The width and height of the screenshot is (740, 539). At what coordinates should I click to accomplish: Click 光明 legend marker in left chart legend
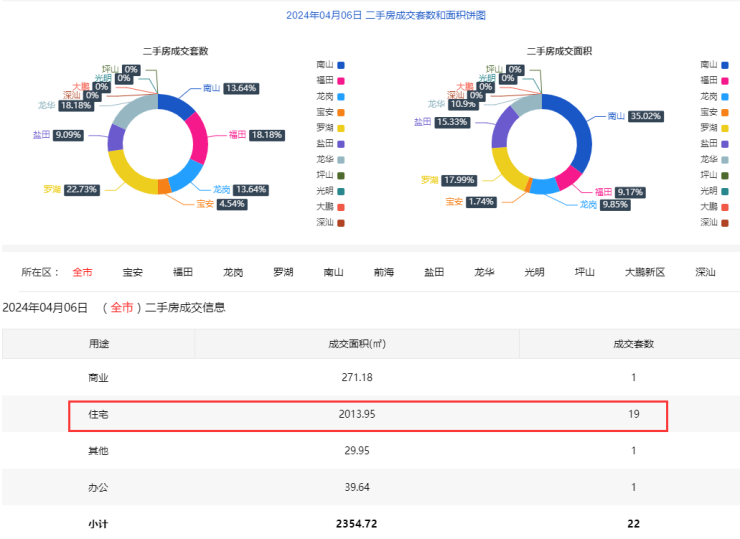pyautogui.click(x=341, y=191)
